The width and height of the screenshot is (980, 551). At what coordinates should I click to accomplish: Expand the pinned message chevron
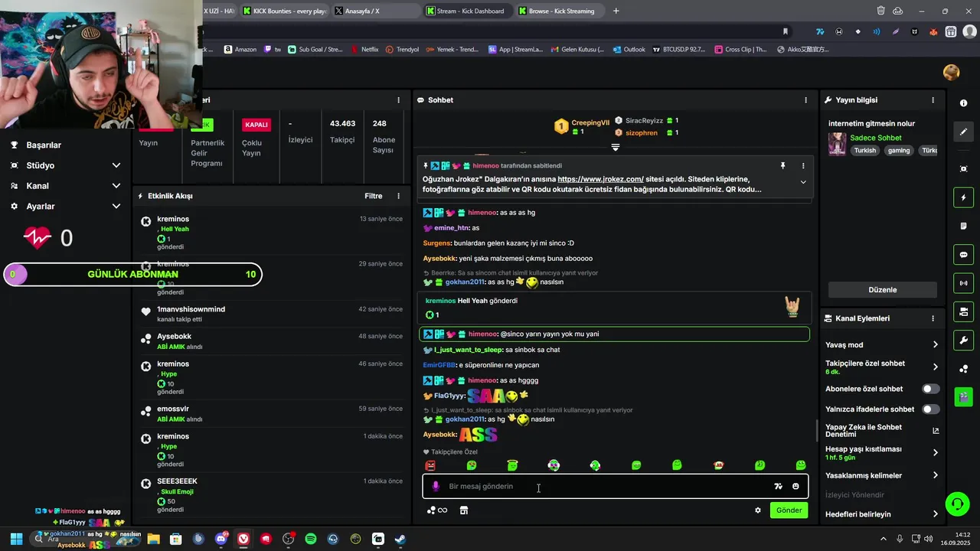coord(802,182)
